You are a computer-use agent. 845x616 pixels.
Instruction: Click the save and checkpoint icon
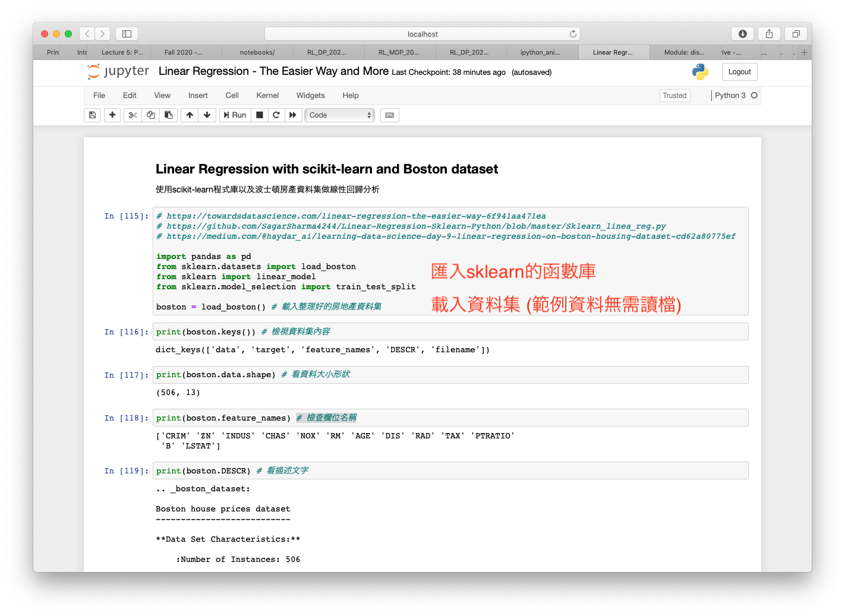[x=92, y=115]
